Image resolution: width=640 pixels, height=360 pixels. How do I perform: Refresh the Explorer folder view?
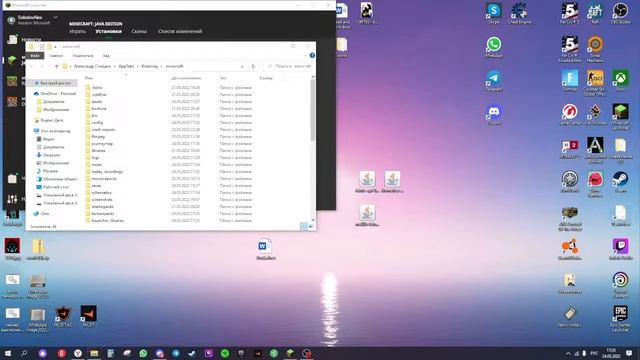coord(253,66)
